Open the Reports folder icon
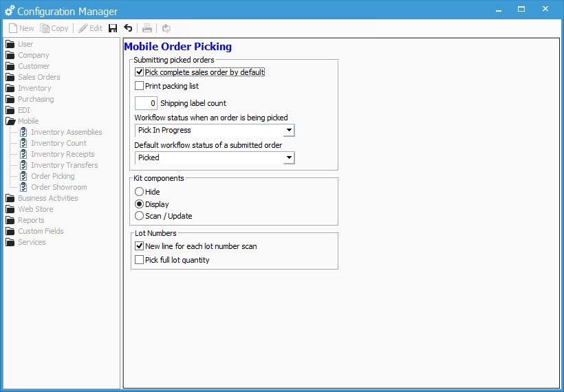 pos(10,220)
